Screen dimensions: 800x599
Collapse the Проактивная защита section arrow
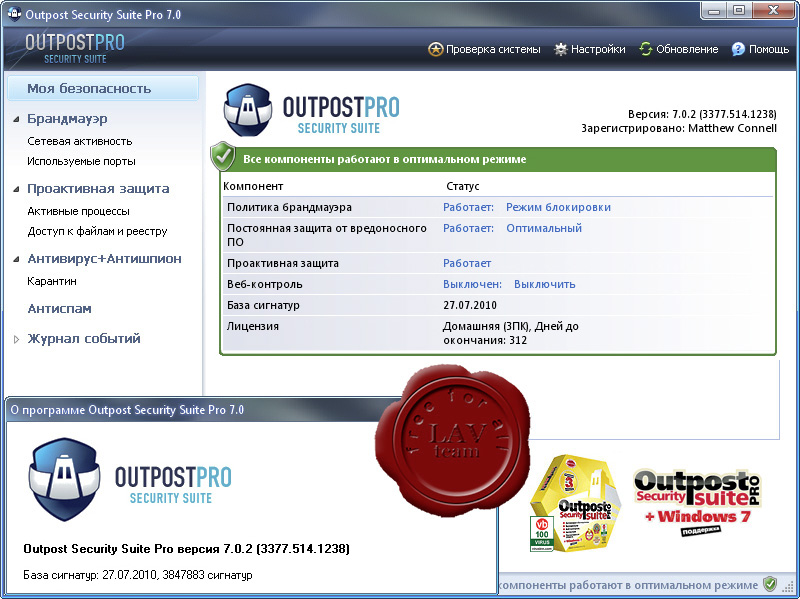16,189
